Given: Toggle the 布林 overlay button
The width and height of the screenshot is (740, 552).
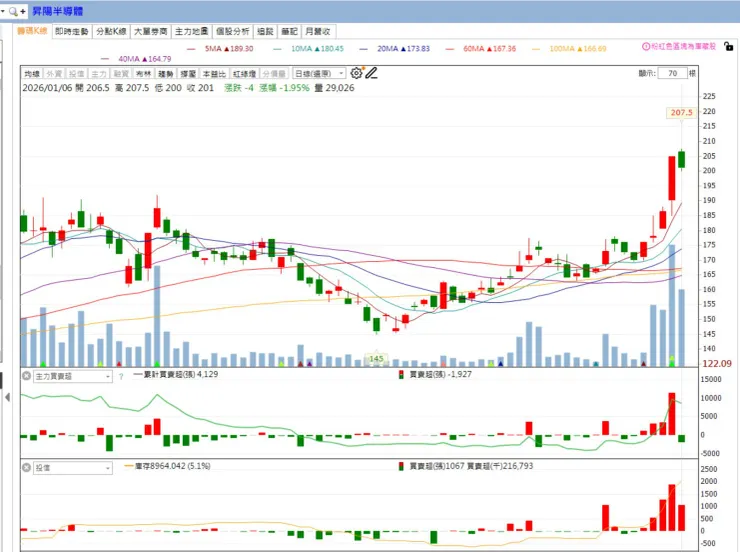Looking at the screenshot, I should [x=143, y=74].
